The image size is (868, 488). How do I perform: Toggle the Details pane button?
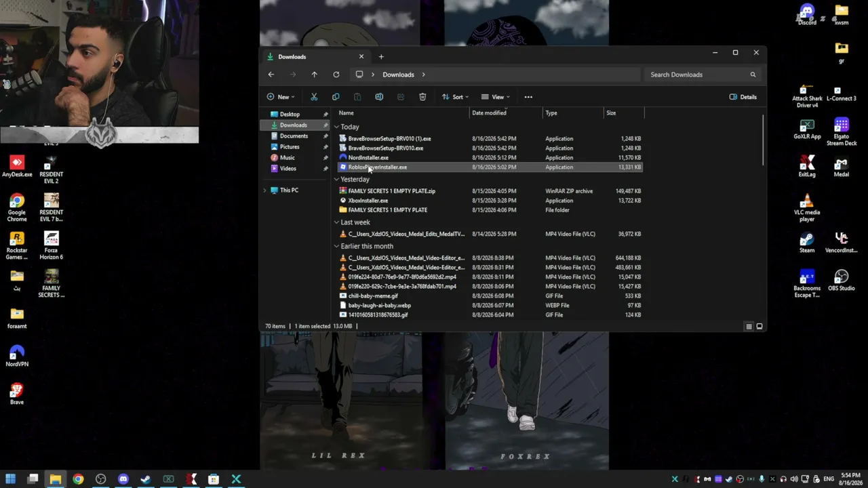point(743,97)
